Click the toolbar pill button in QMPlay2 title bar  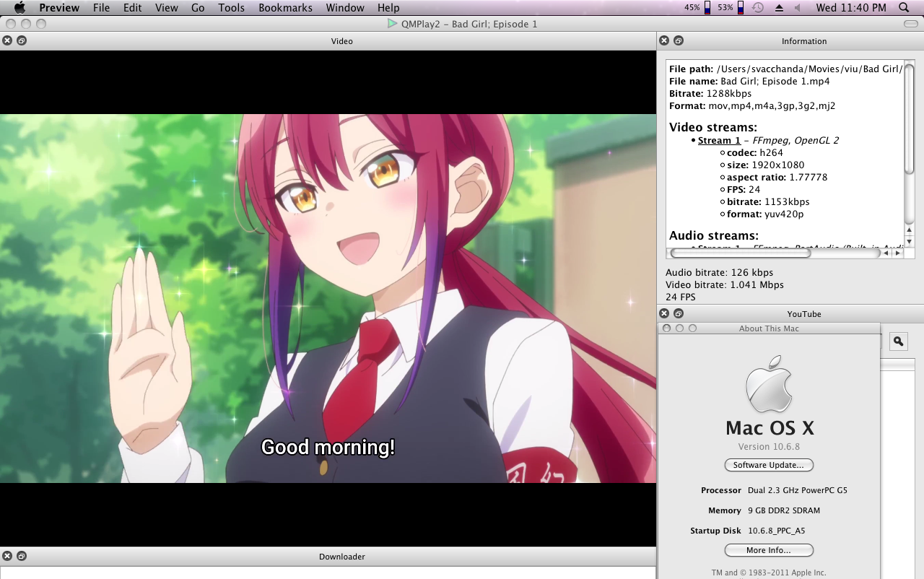[x=911, y=24]
